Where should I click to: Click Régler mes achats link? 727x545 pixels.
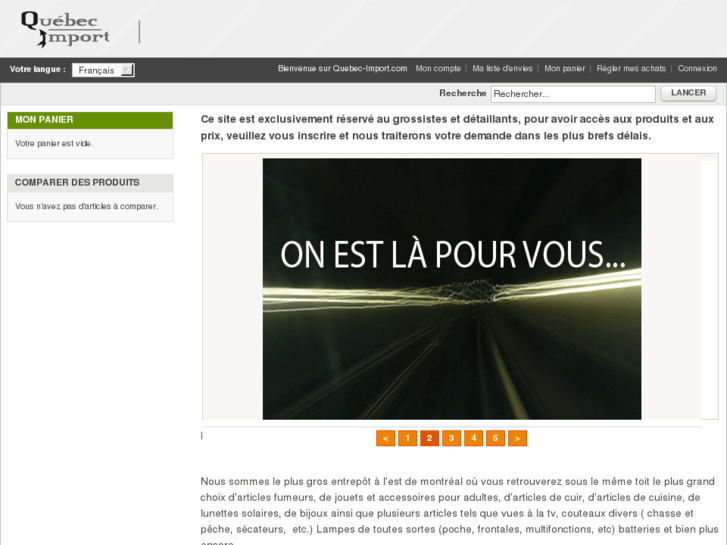click(631, 69)
